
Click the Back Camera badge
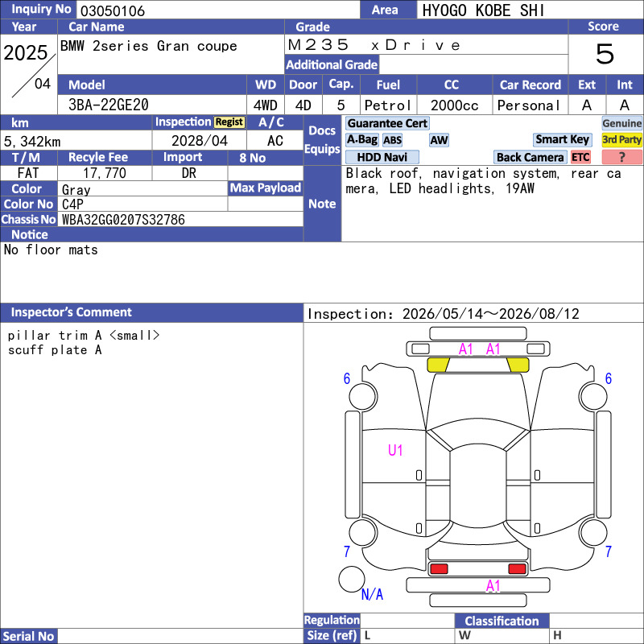[x=530, y=157]
